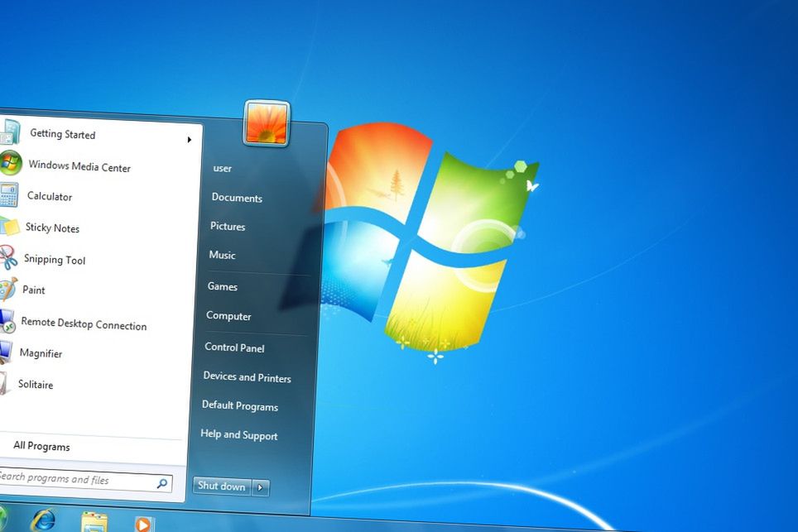Select the Calculator label
The image size is (798, 532).
(50, 196)
